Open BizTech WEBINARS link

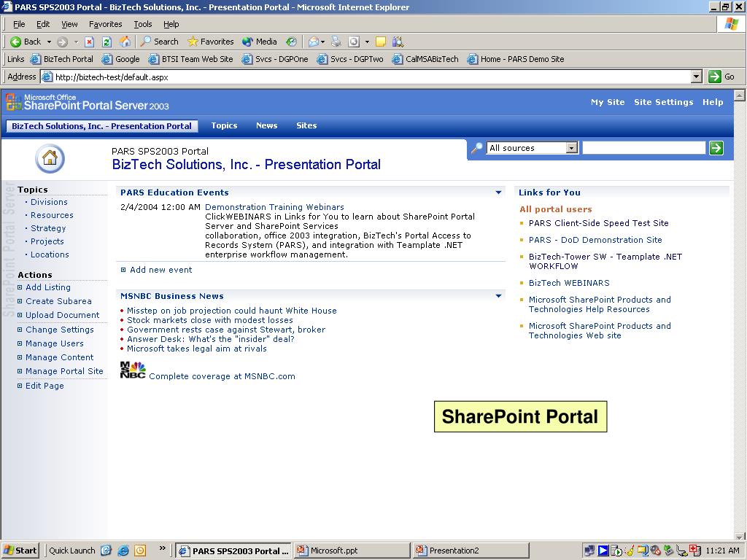[569, 283]
